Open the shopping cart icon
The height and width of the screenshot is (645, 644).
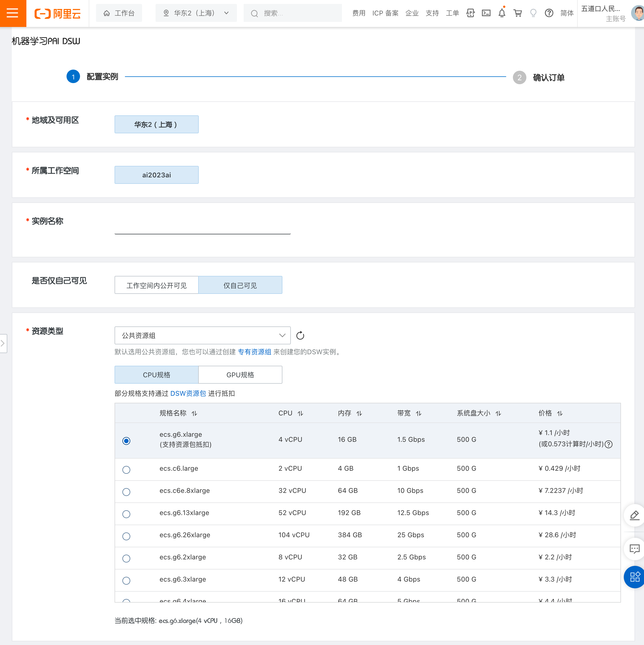(x=517, y=13)
